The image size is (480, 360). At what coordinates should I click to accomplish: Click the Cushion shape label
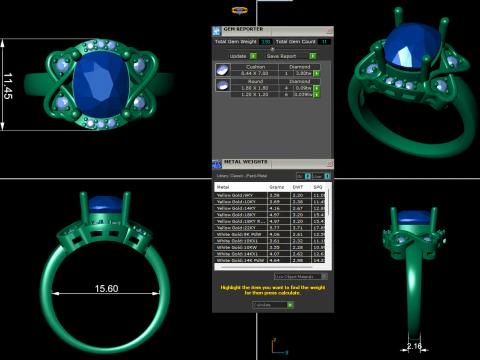[x=255, y=67]
